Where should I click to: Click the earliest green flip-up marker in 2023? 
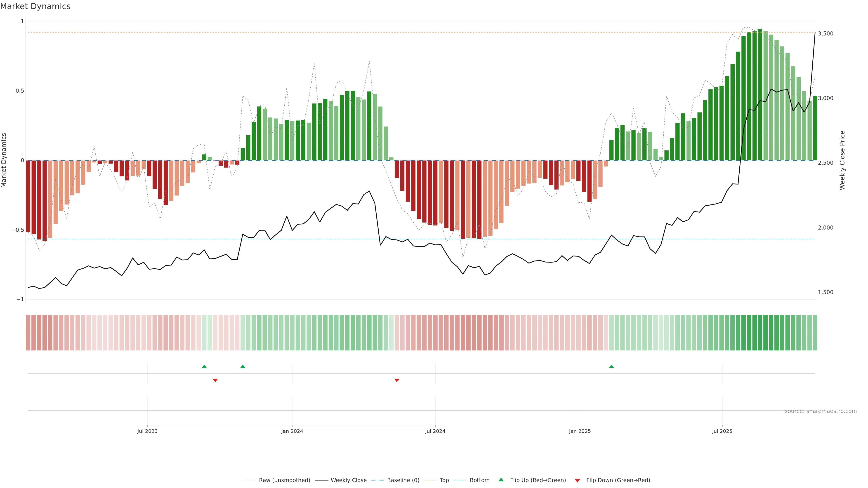[204, 366]
